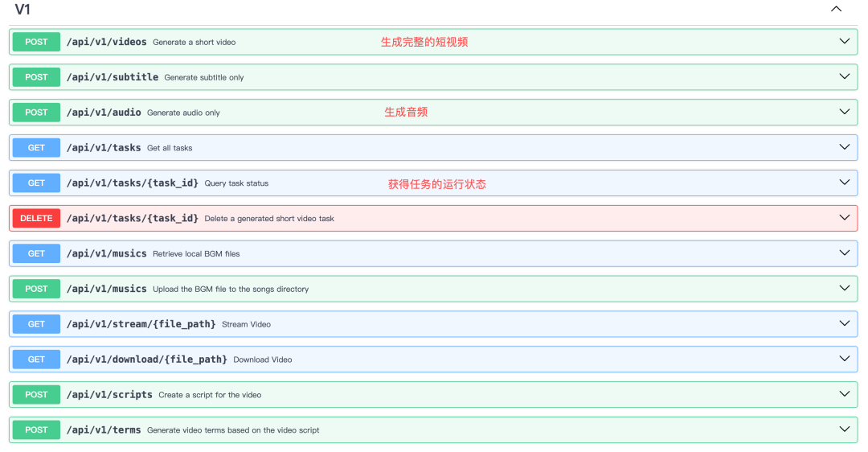Open the /api/v1/terms endpoint path
This screenshot has width=868, height=452.
[x=104, y=430]
